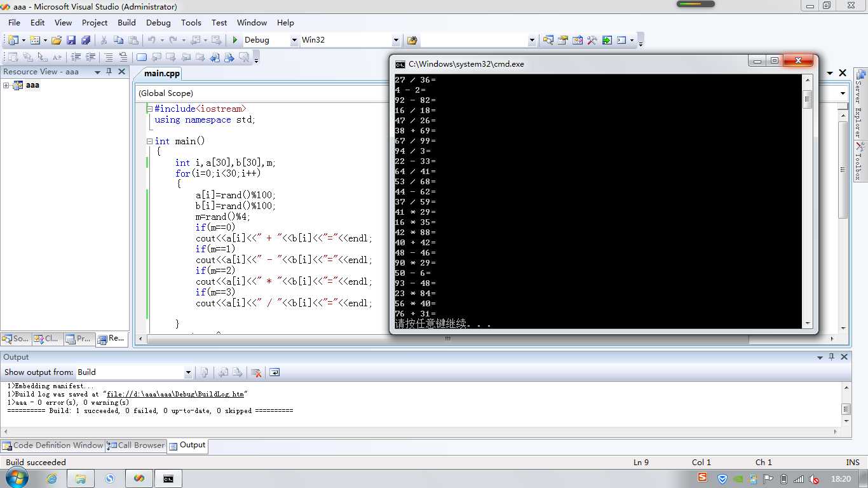Open the Tools menu

(191, 22)
